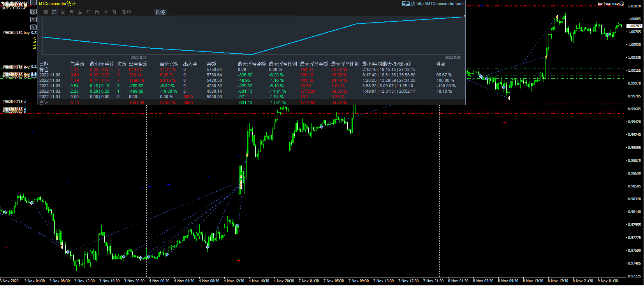The width and height of the screenshot is (644, 286).
Task: Click the 胜率 win rate column header
Action: coord(441,64)
